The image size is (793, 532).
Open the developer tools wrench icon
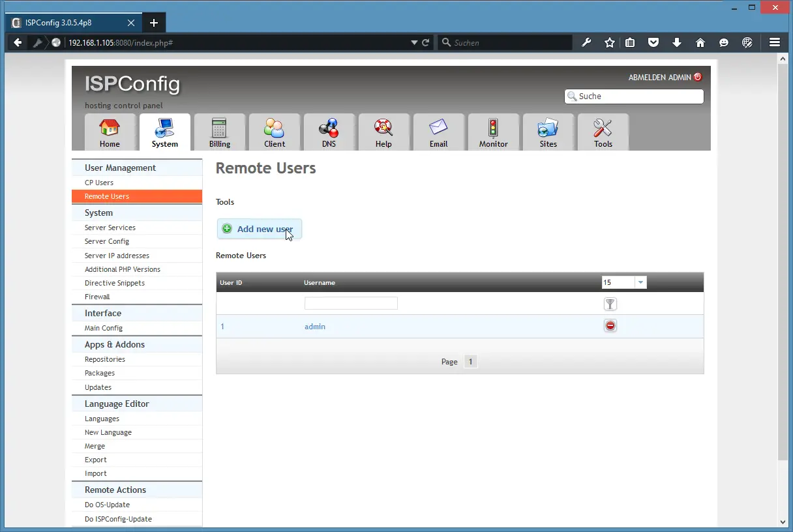[x=586, y=42]
